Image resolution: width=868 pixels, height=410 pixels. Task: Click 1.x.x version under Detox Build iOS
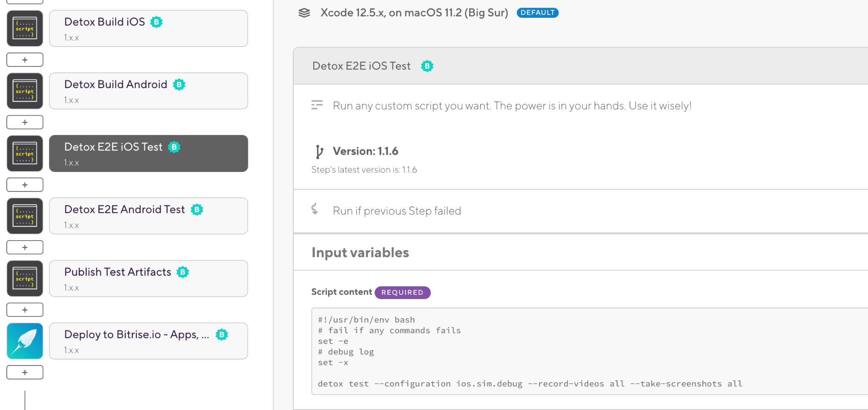pos(72,38)
